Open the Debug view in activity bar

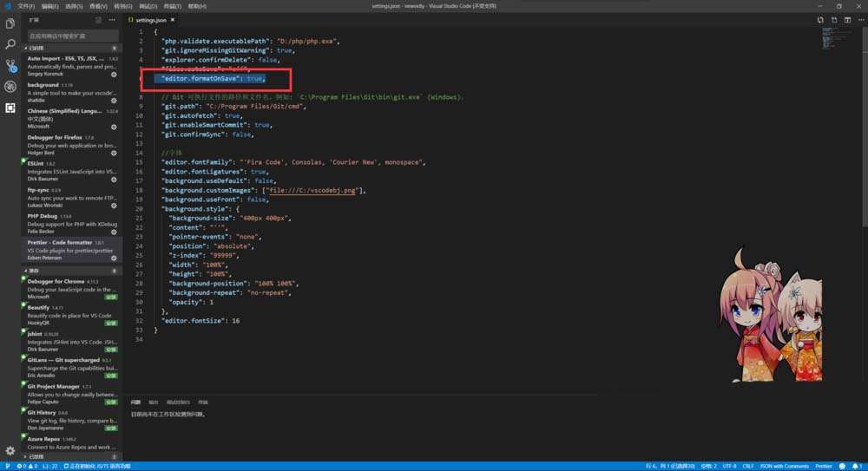10,87
